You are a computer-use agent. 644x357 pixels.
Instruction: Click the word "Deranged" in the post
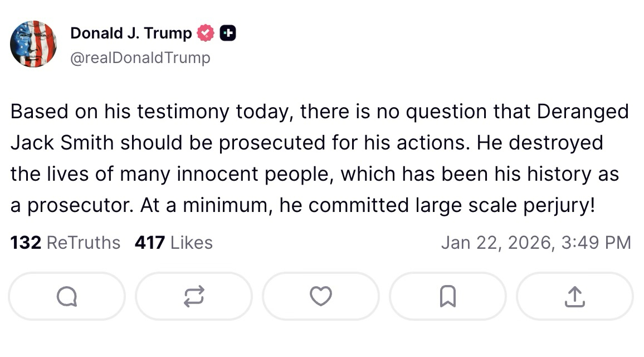(x=583, y=112)
